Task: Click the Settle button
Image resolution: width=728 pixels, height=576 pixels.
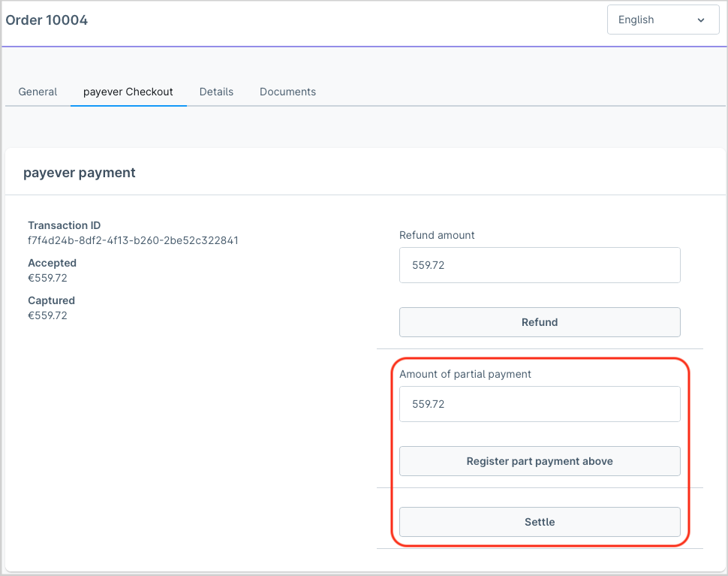Action: click(540, 522)
